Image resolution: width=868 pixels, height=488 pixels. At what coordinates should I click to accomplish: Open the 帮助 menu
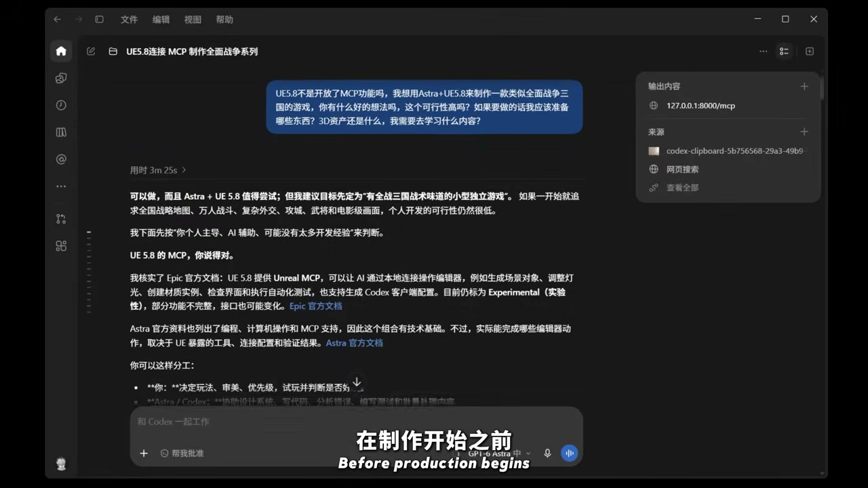coord(224,20)
